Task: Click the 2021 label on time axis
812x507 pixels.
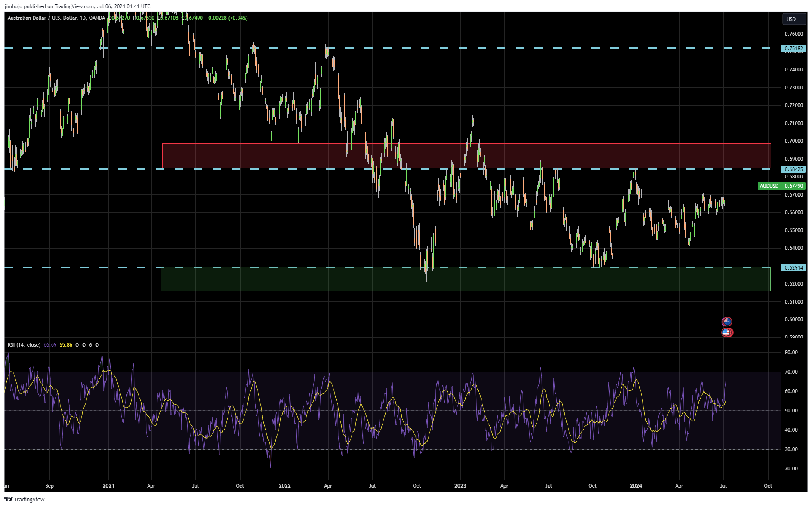Action: [x=108, y=486]
